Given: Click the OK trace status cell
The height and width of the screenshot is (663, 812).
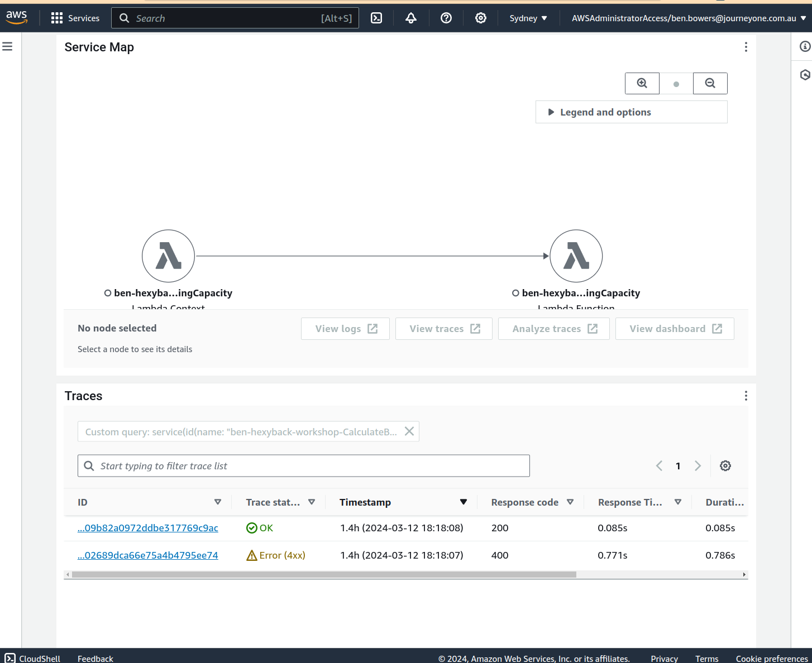Looking at the screenshot, I should point(260,528).
